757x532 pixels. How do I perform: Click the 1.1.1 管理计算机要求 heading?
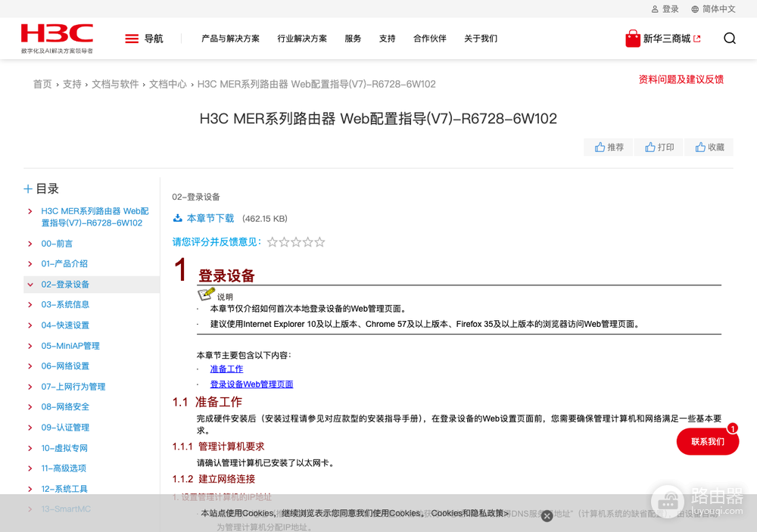coord(218,446)
